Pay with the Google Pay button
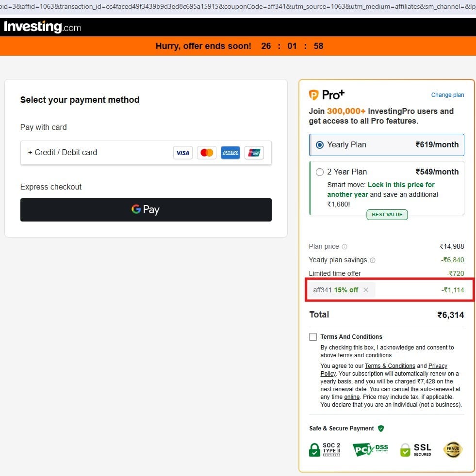The width and height of the screenshot is (476, 476). 146,210
